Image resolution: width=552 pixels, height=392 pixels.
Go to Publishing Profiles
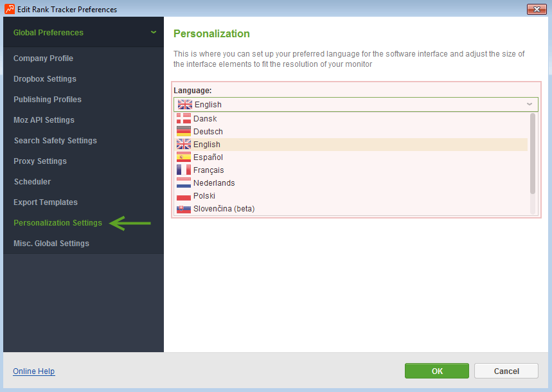coord(48,100)
